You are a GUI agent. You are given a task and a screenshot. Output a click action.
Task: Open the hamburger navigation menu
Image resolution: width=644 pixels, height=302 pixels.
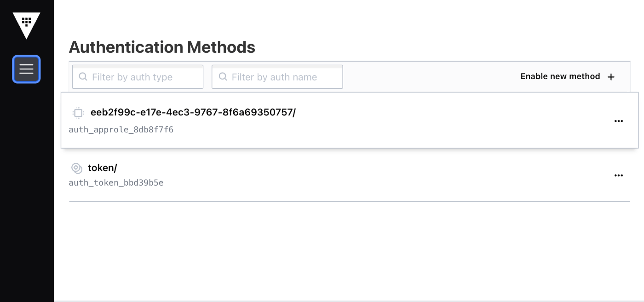[x=26, y=69]
